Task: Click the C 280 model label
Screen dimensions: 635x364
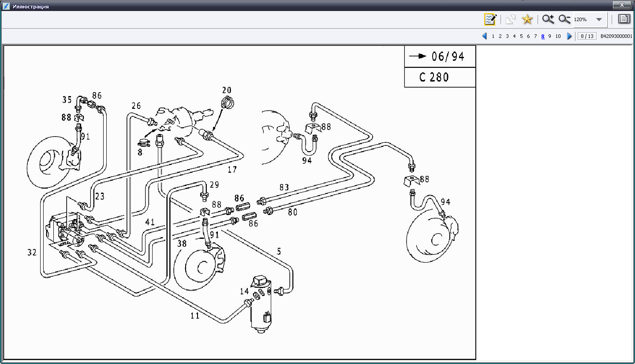Action: click(x=434, y=77)
